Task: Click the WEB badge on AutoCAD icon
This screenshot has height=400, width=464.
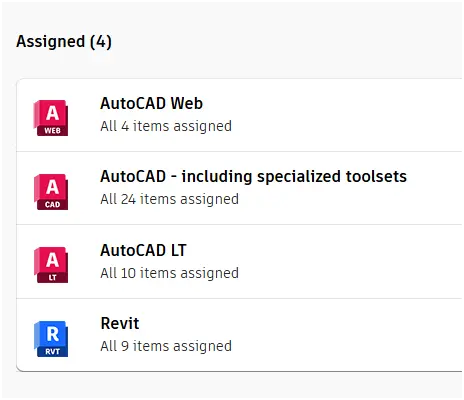Action: [53, 131]
